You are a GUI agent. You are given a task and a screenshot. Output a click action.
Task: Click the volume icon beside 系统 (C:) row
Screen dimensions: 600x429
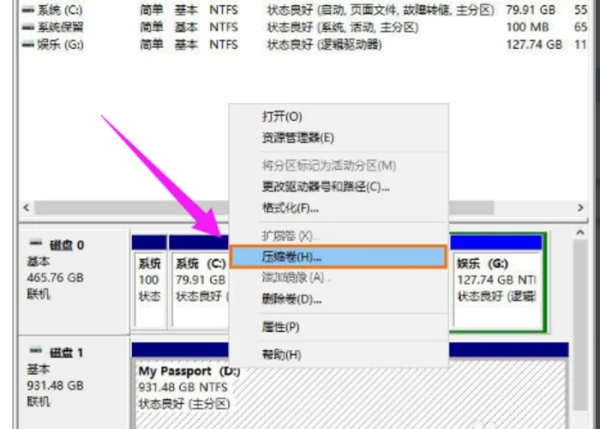click(28, 10)
